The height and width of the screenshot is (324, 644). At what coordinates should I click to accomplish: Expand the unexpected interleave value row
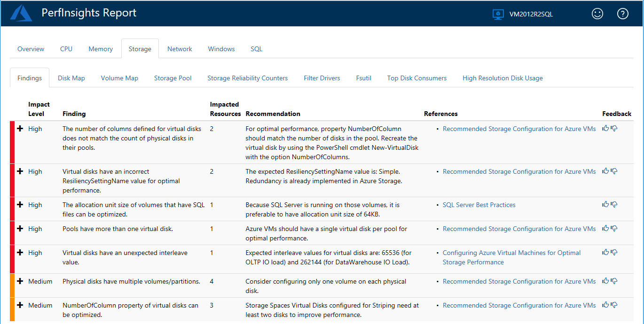[20, 253]
